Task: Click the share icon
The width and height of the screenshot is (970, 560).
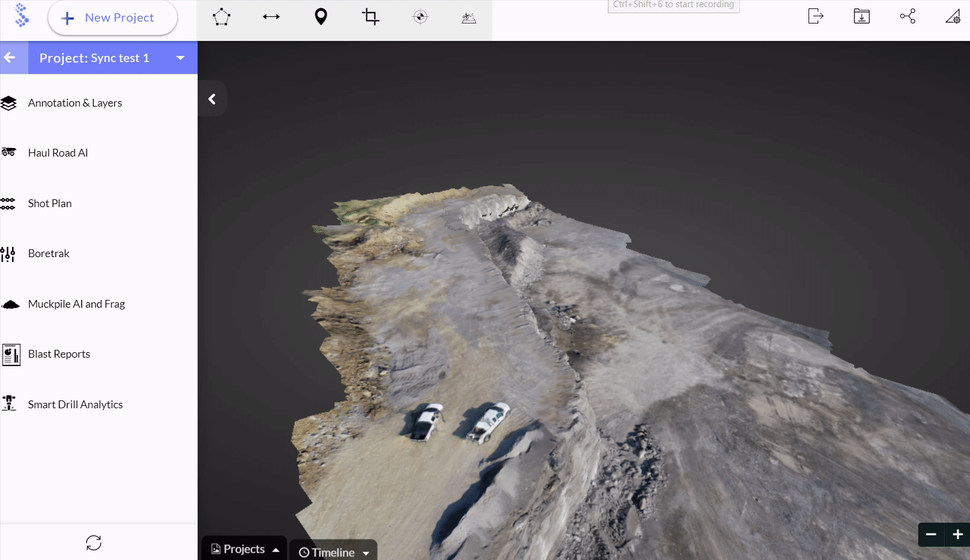Action: pos(907,16)
